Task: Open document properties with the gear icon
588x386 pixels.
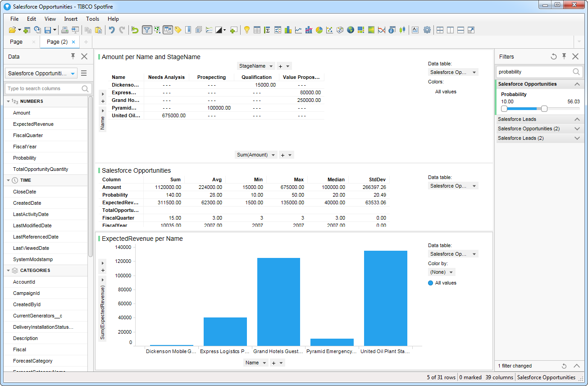Action: tap(427, 30)
